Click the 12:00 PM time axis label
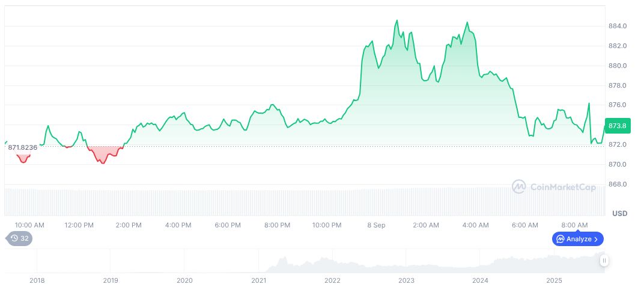Viewport: 644px width, 287px height. pyautogui.click(x=79, y=225)
